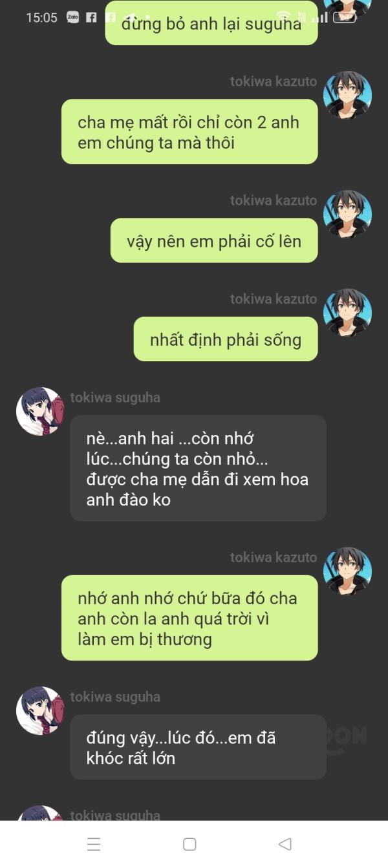Tap the "đừng bỏ anh lại suguha" bubble
388x868 pixels.
(x=211, y=25)
